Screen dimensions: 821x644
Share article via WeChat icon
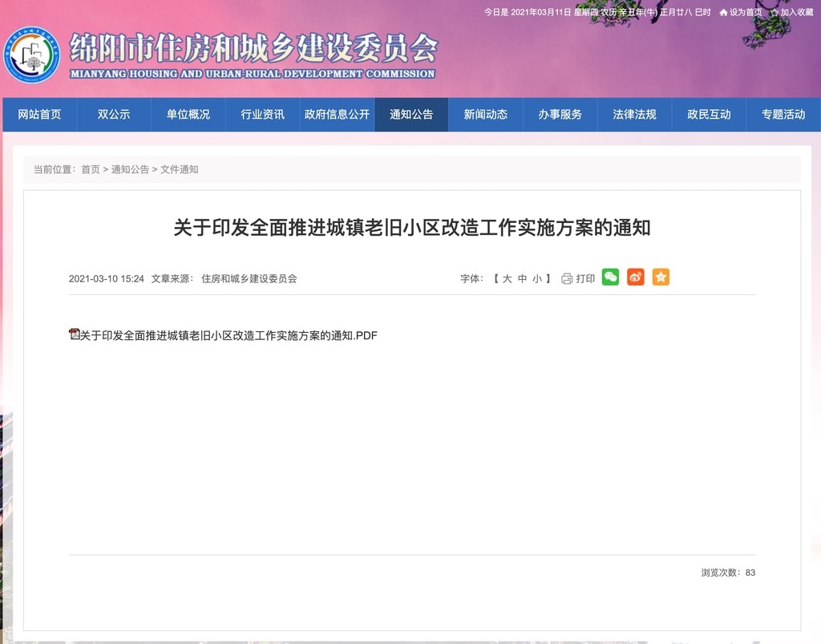click(610, 277)
